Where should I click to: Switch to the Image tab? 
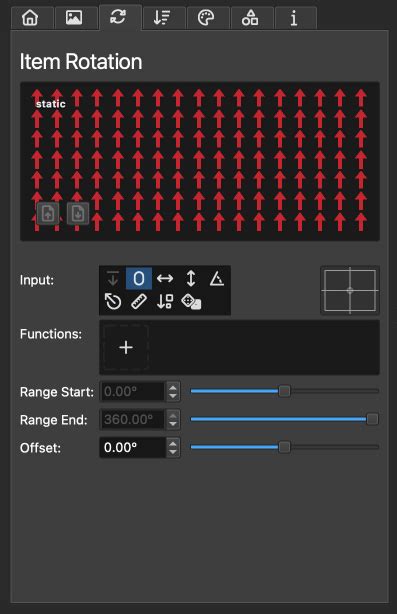point(74,18)
